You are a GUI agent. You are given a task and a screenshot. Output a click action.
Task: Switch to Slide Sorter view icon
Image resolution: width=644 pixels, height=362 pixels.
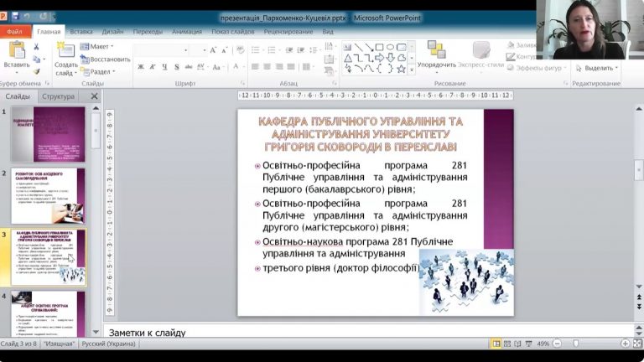[507, 344]
